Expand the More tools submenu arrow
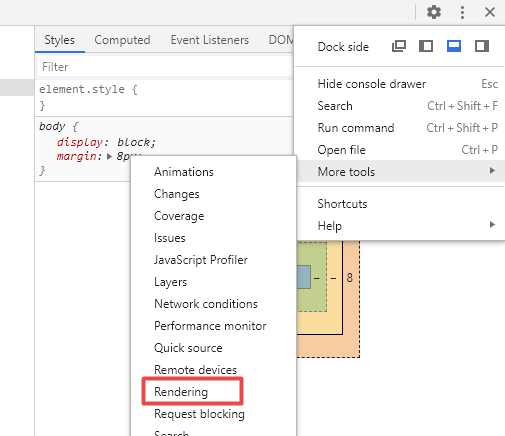The width and height of the screenshot is (505, 436). coord(492,171)
